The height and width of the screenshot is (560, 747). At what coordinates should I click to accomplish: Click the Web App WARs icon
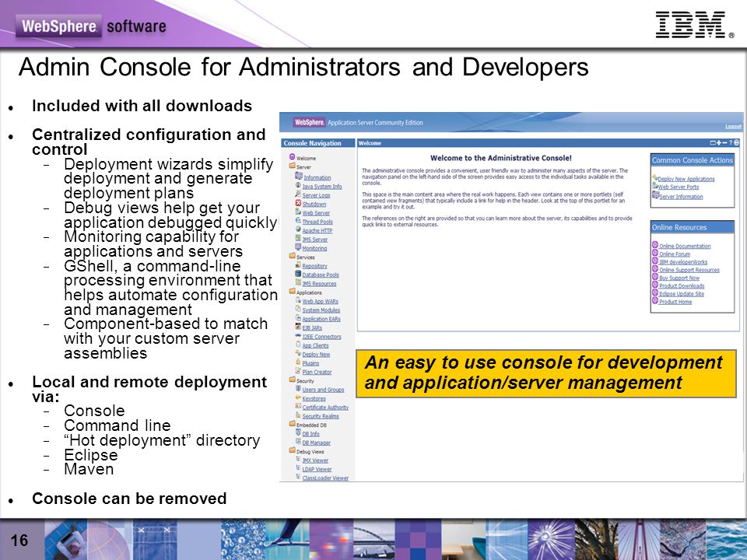pos(298,300)
